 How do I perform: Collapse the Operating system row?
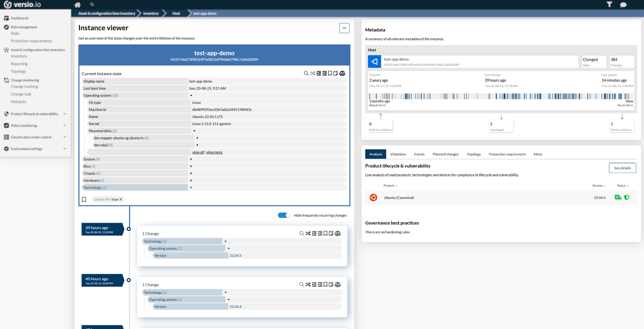click(191, 96)
